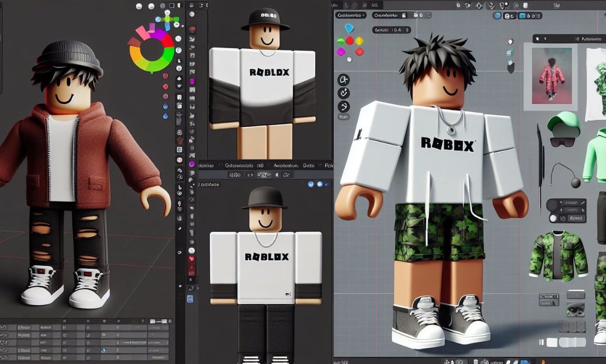The image size is (606, 364).
Task: Click the top round black tool button
Action: (x=343, y=80)
